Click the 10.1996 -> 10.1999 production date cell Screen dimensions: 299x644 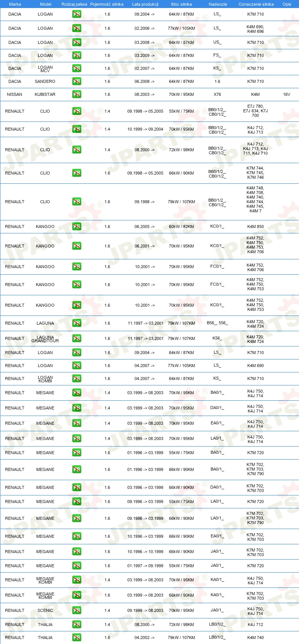click(x=145, y=552)
